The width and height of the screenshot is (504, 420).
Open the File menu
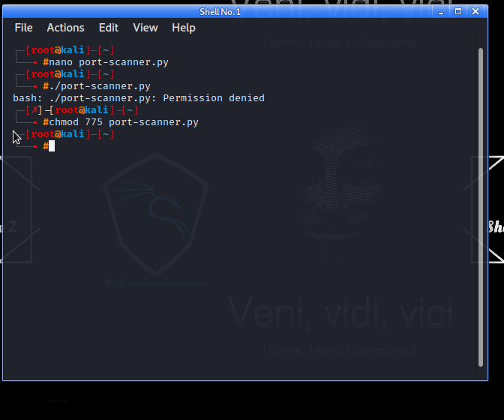pyautogui.click(x=23, y=28)
